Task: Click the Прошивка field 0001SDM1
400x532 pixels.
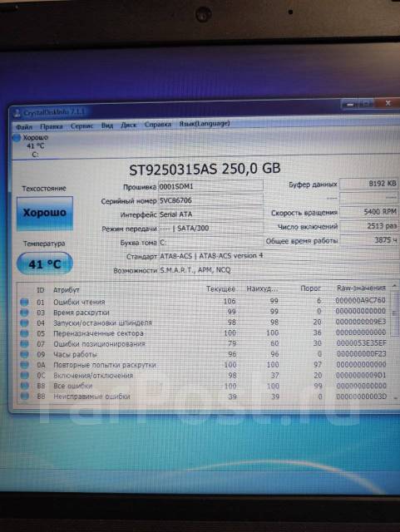Action: [x=211, y=186]
